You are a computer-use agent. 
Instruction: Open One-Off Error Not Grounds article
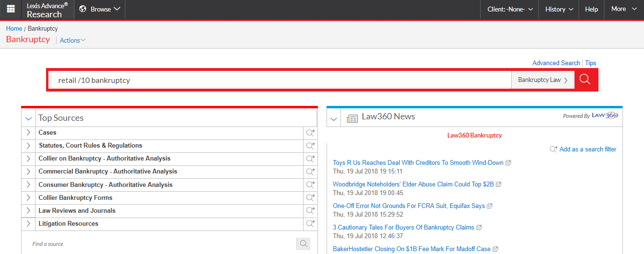(x=409, y=206)
